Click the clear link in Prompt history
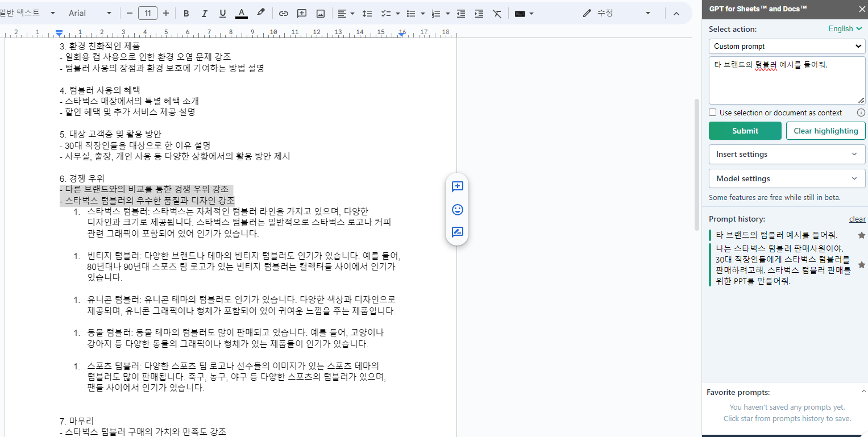This screenshot has width=868, height=437. coord(857,219)
